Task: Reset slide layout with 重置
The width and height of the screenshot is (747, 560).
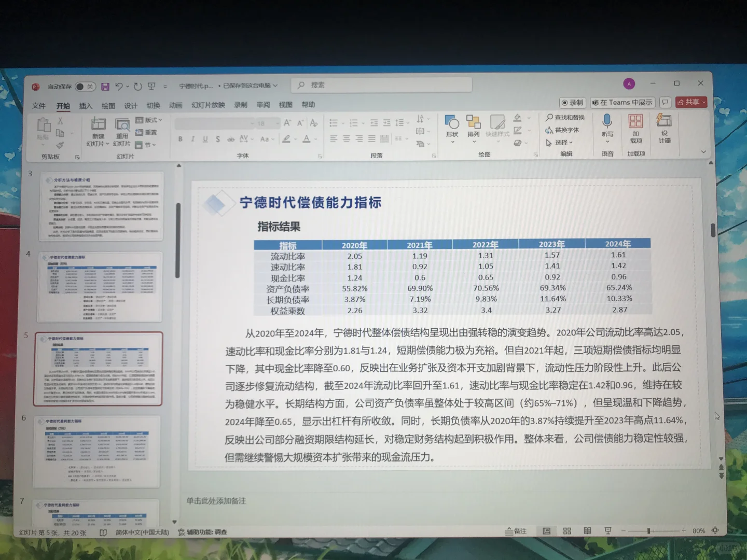Action: point(146,133)
